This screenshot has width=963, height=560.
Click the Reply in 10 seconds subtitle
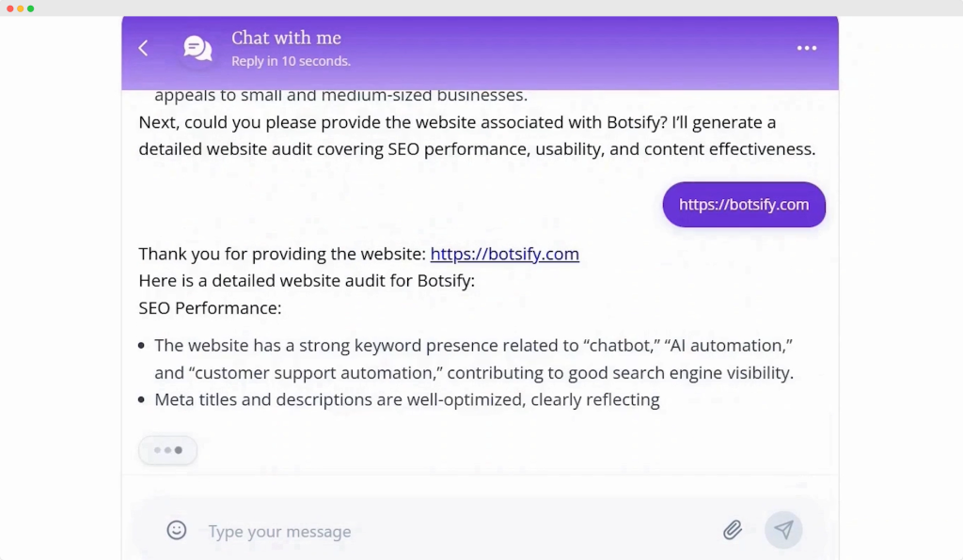pyautogui.click(x=291, y=60)
